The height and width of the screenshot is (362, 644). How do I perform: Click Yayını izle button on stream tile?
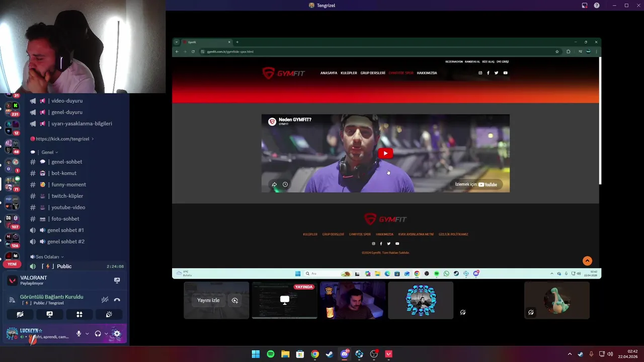(208, 300)
